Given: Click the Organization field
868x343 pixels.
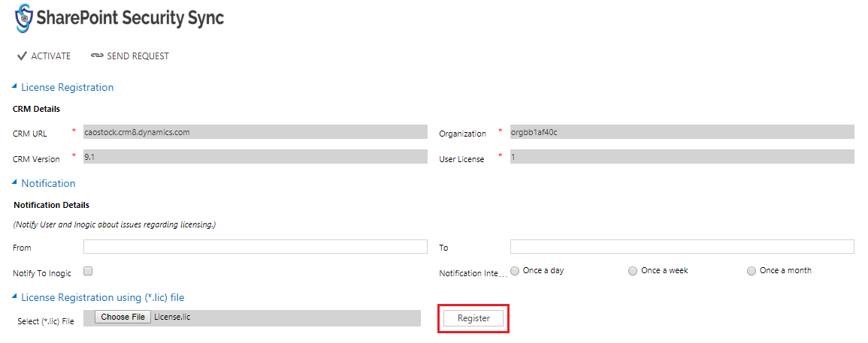Looking at the screenshot, I should 682,131.
